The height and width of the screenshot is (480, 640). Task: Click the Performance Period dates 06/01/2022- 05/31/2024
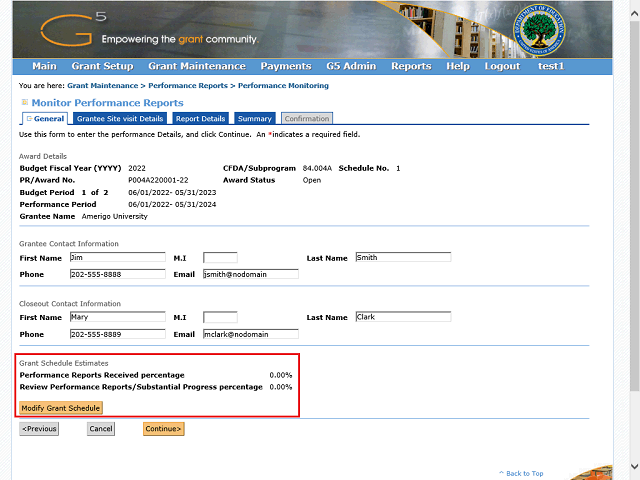pos(172,204)
